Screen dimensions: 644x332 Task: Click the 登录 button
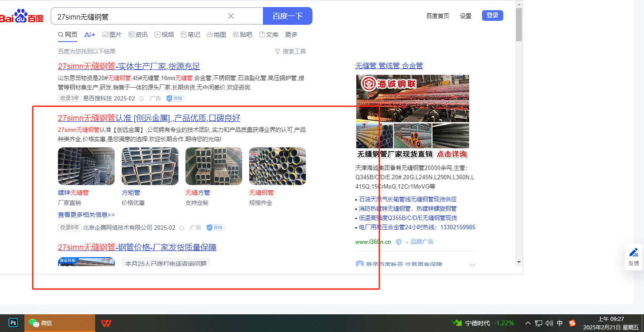493,15
